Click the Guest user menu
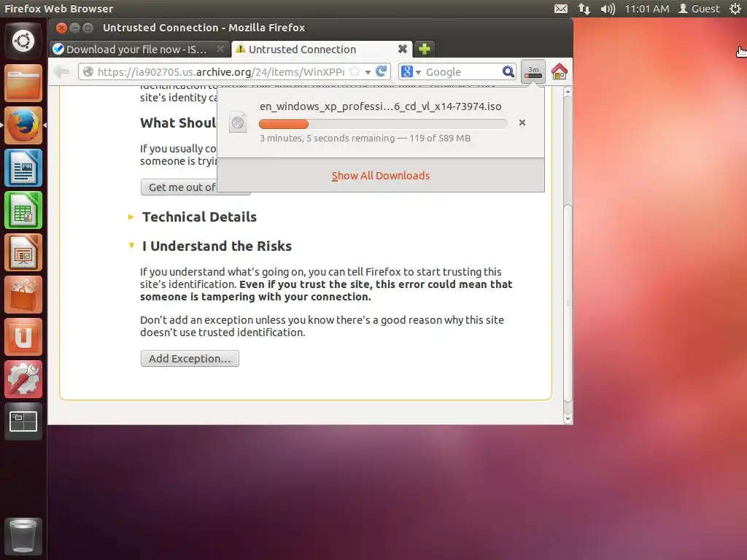Viewport: 747px width, 560px height. 699,9
